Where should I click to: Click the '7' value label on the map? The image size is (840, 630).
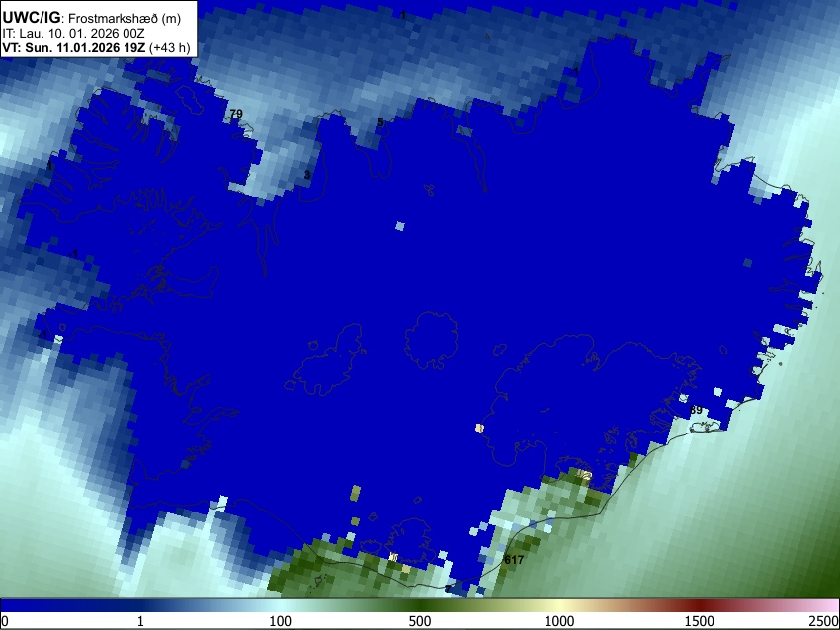pyautogui.click(x=448, y=590)
